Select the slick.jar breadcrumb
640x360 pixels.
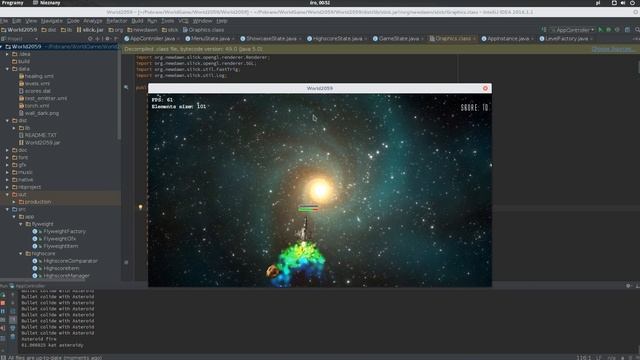(x=90, y=30)
